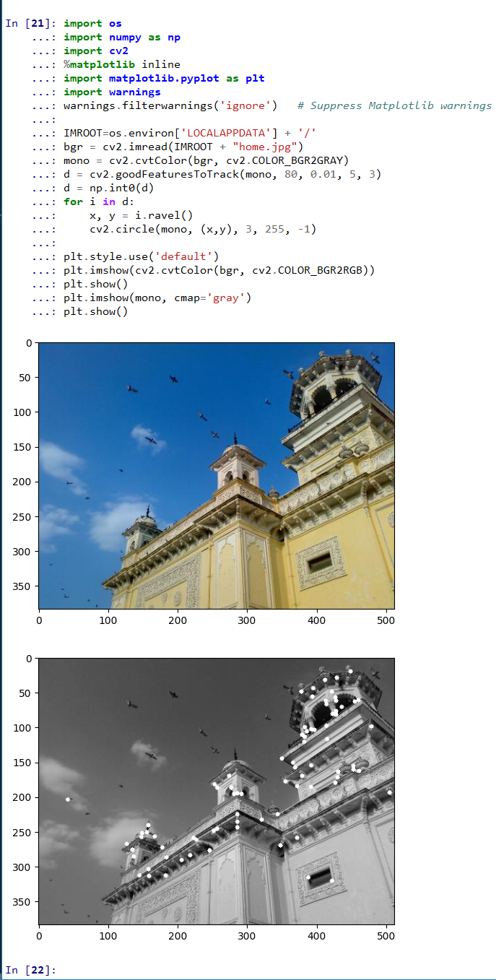
Task: Click the 'for i in d:' loop line
Action: click(99, 201)
